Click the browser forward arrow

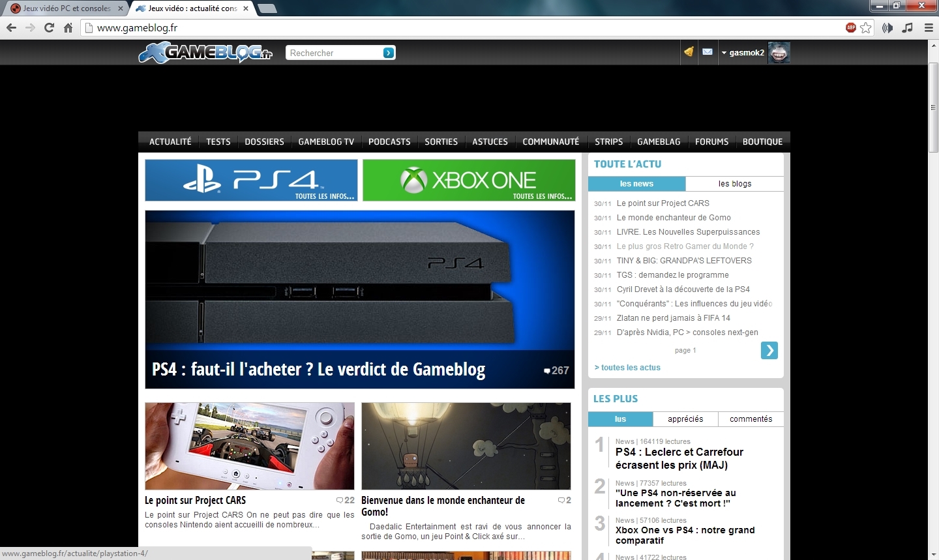tap(30, 27)
